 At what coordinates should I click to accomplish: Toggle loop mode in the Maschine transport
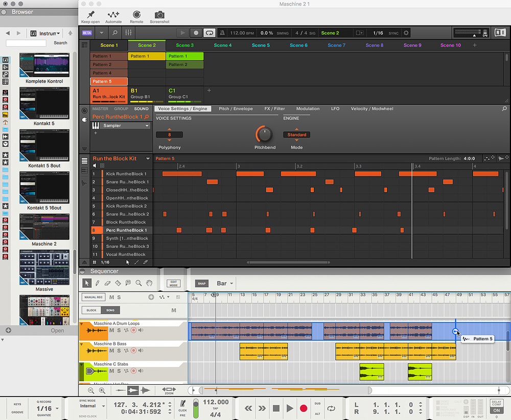click(x=210, y=33)
